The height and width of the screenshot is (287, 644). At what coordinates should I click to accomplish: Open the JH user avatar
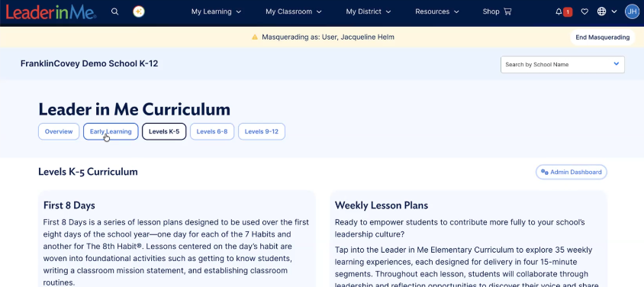coord(632,11)
